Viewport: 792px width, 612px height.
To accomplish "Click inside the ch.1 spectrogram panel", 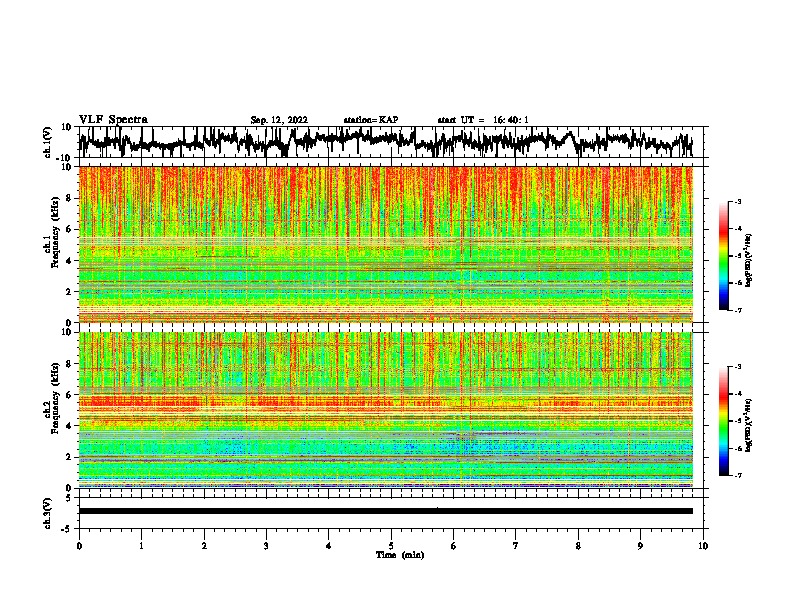I will tap(386, 244).
